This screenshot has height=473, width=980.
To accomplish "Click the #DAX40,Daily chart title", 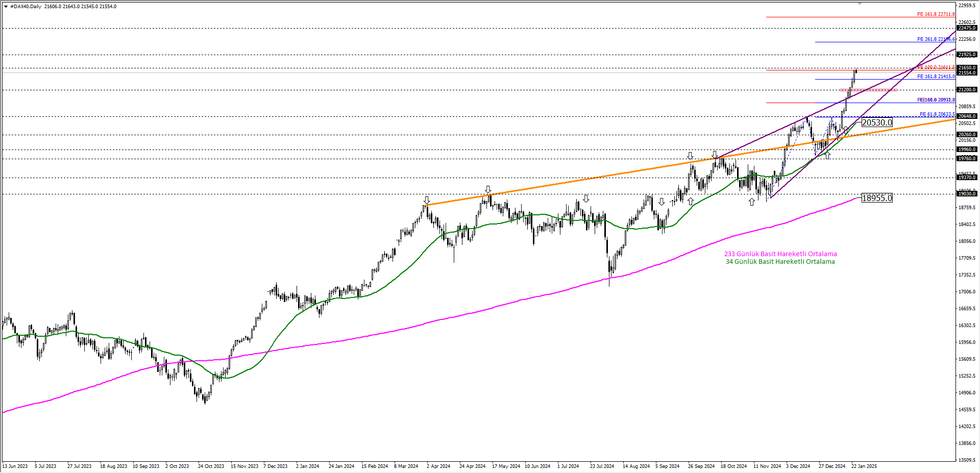I will pos(26,7).
